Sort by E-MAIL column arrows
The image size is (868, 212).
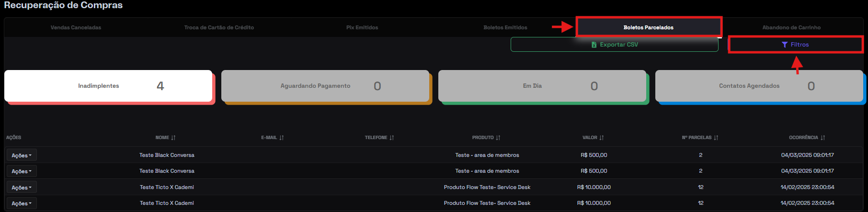tap(282, 138)
